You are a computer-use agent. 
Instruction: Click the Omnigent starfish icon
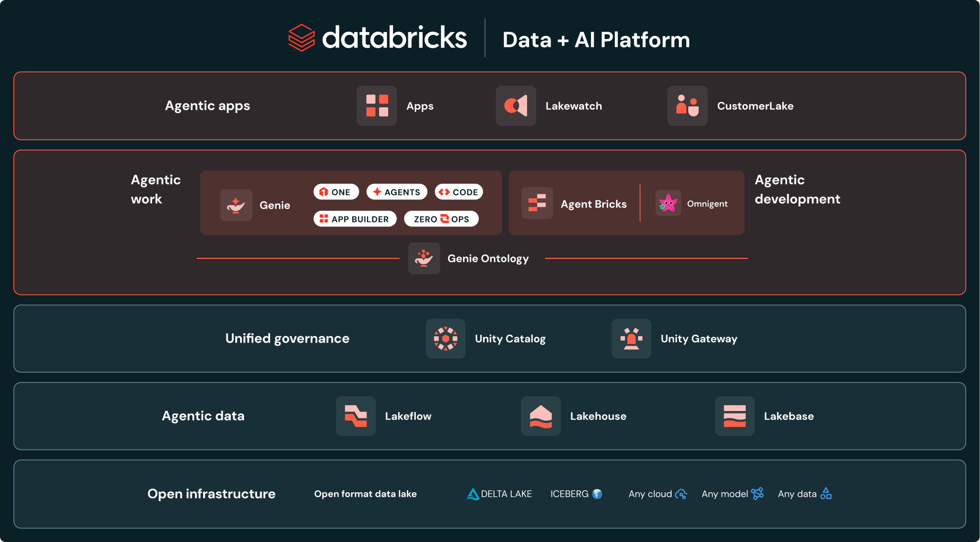668,203
